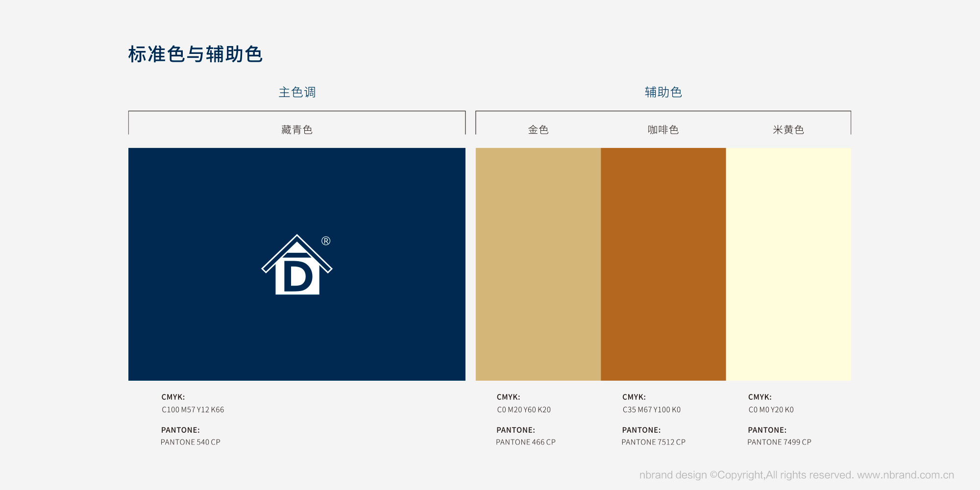The width and height of the screenshot is (980, 490).
Task: Click the 咖啡色 label
Action: (663, 130)
